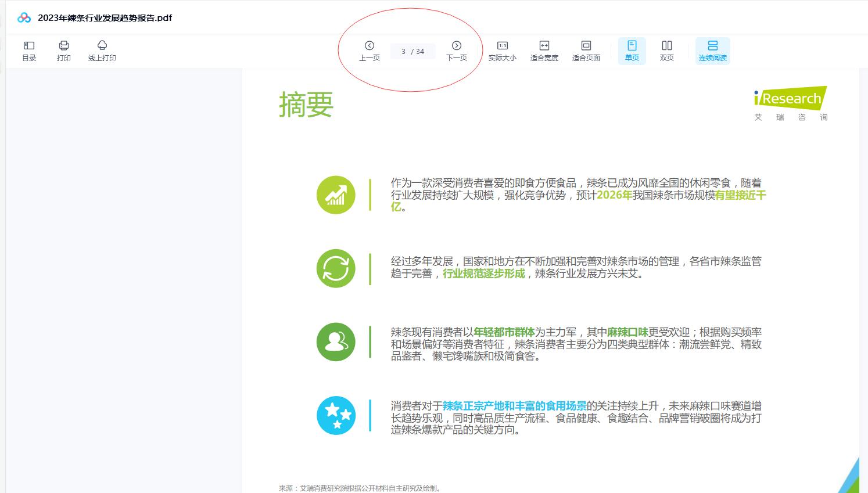
Task: Advance to next page with 下一页
Action: tap(457, 51)
